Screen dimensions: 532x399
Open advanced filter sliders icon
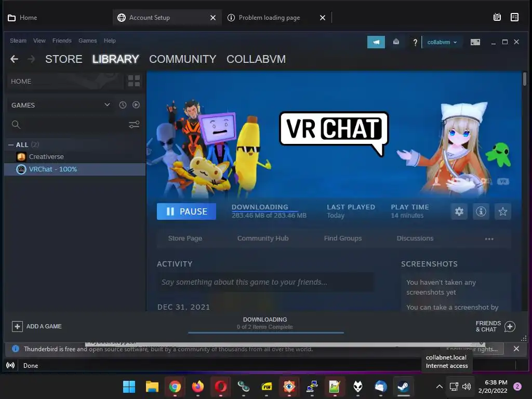[x=134, y=125]
